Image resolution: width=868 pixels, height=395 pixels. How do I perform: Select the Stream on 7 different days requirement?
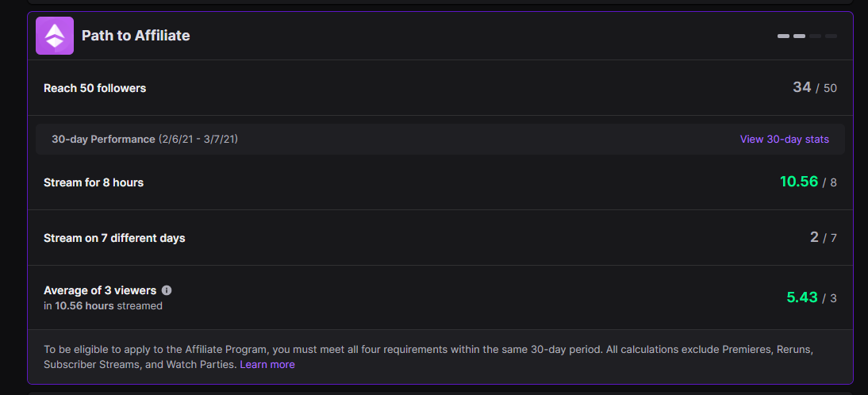(114, 238)
